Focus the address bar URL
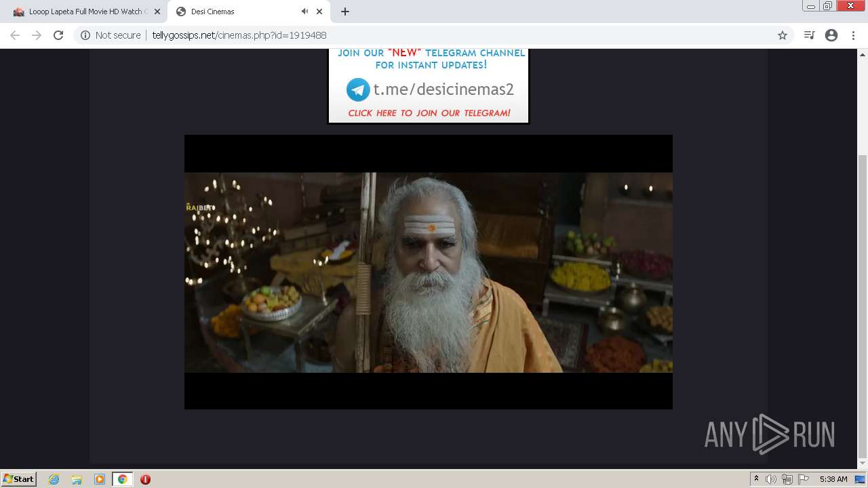 [239, 35]
